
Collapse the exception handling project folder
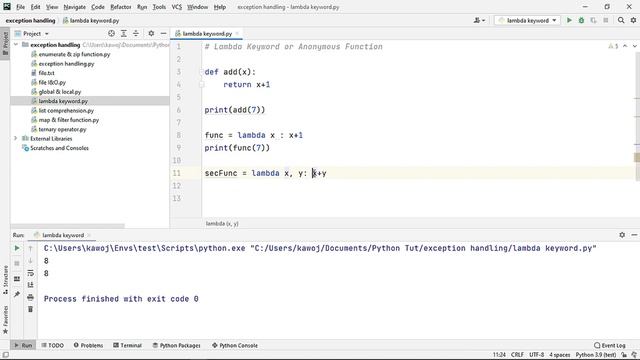pyautogui.click(x=16, y=44)
